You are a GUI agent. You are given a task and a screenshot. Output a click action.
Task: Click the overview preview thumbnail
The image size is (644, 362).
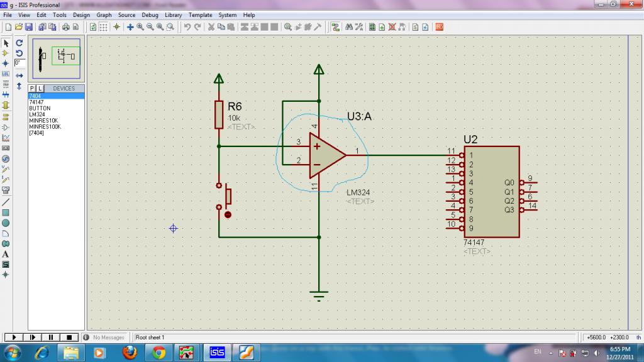coord(57,57)
